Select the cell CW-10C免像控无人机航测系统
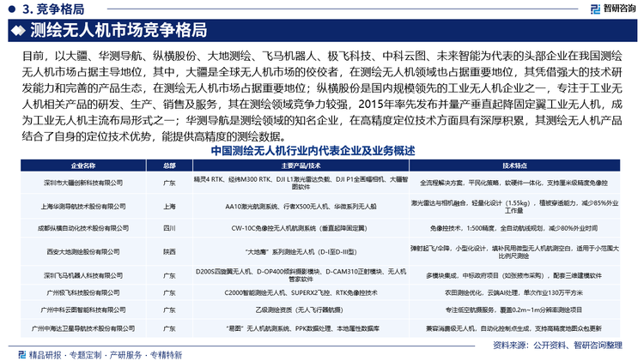This screenshot has height=361, width=644. 301,228
